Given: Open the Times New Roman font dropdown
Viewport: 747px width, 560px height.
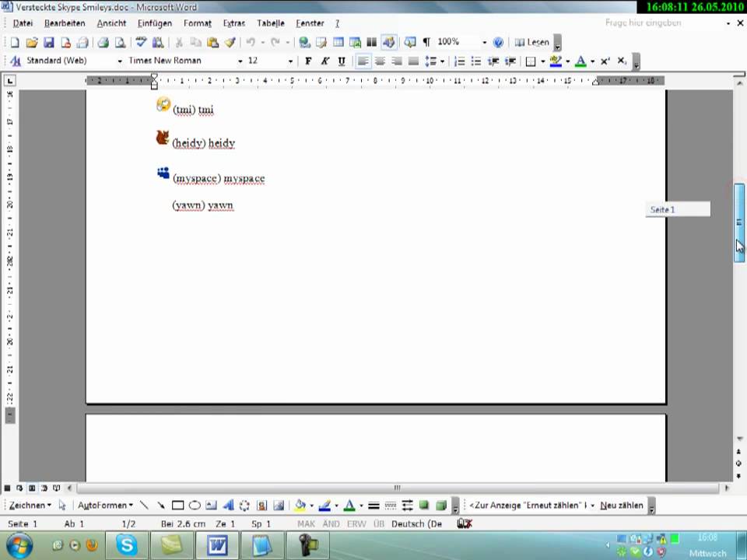Looking at the screenshot, I should (240, 61).
